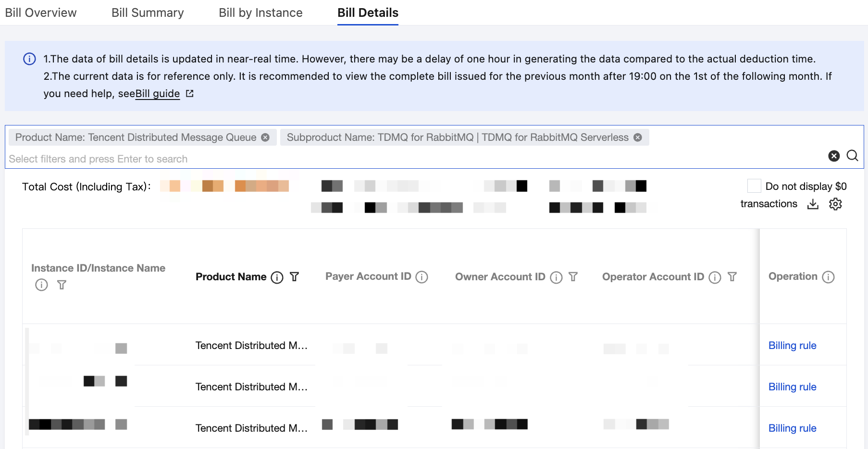Open the Bill Overview tab
This screenshot has width=868, height=449.
(41, 12)
